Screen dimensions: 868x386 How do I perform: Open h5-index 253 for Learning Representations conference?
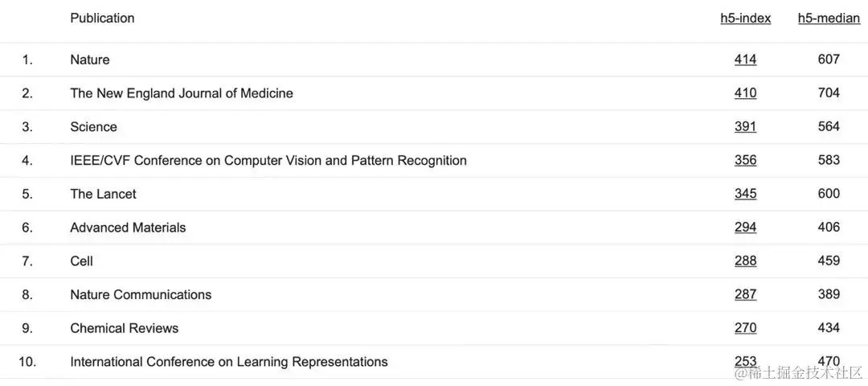pyautogui.click(x=745, y=362)
